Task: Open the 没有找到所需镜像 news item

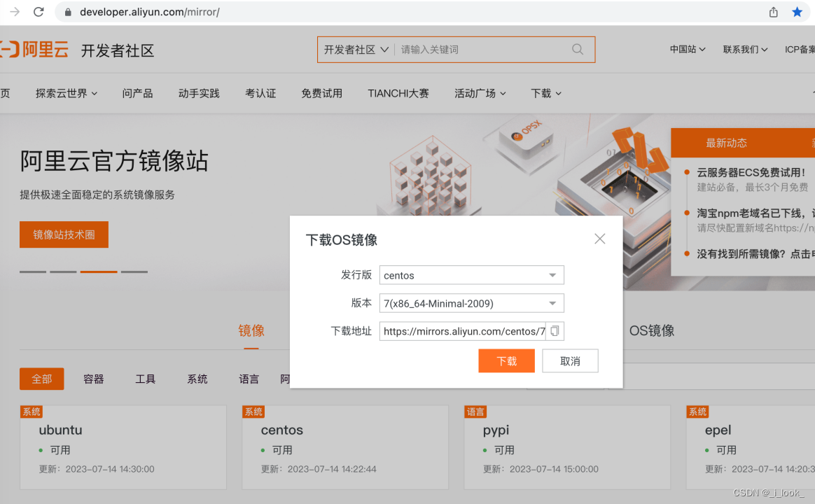Action: click(x=755, y=253)
